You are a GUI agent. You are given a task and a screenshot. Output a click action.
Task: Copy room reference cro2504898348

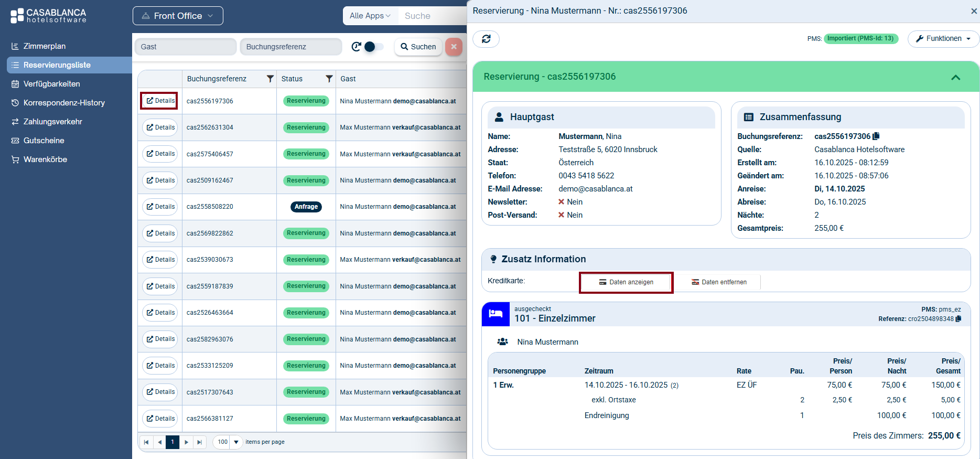click(959, 319)
